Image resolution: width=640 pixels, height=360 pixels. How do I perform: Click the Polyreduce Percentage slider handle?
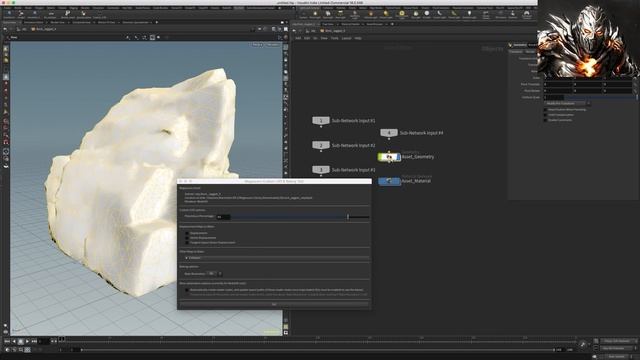(348, 217)
